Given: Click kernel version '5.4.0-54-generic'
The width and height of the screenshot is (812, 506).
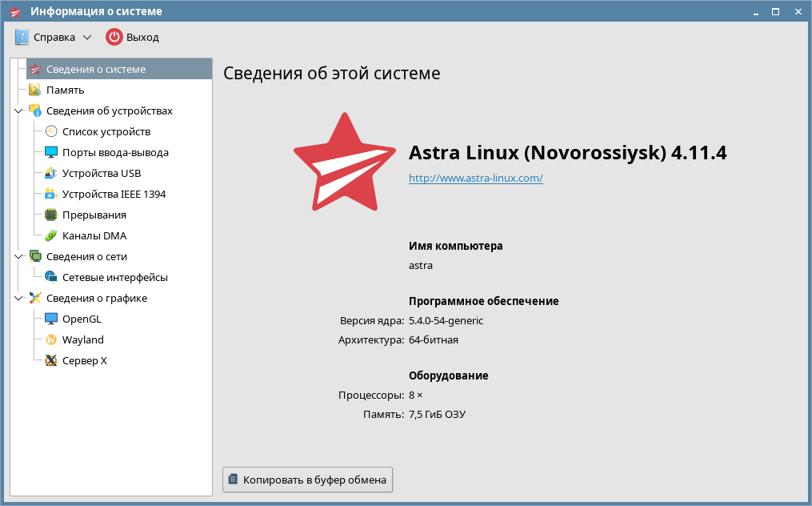Looking at the screenshot, I should point(446,321).
